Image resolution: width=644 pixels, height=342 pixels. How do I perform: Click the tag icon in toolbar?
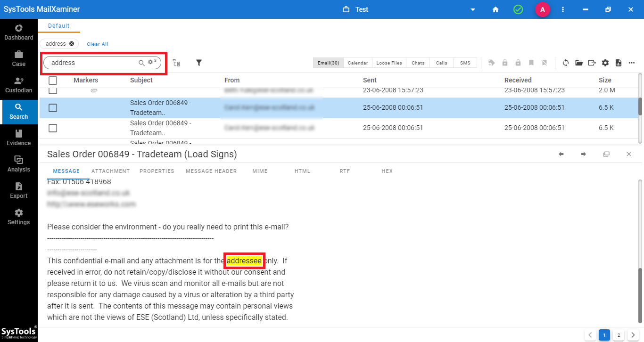click(492, 63)
